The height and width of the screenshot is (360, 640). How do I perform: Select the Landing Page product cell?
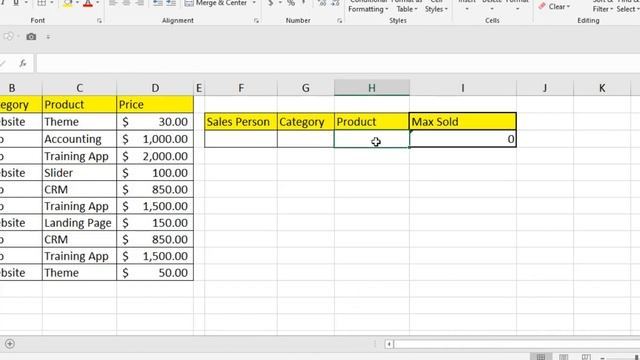pyautogui.click(x=79, y=223)
